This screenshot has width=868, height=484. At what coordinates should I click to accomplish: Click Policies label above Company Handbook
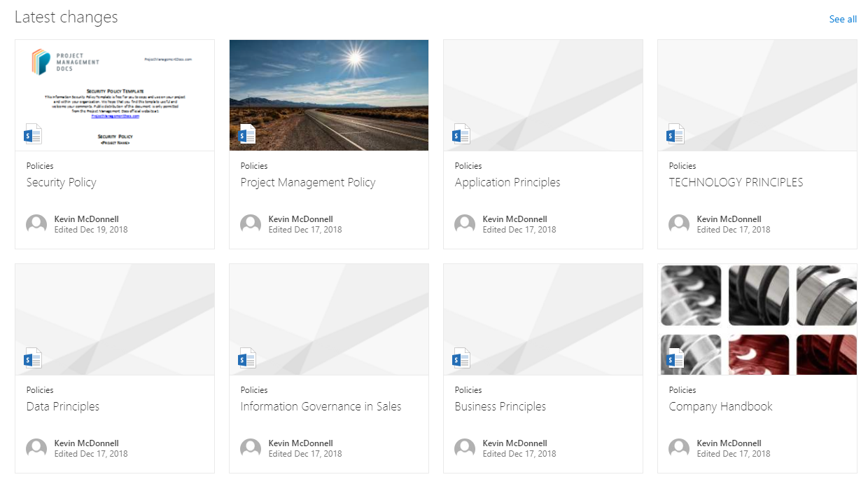[x=682, y=390]
